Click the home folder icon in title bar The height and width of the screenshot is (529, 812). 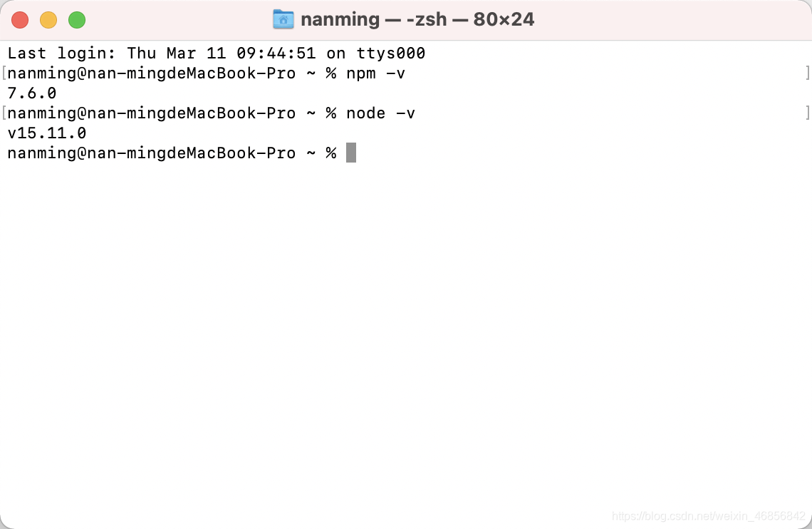click(283, 20)
